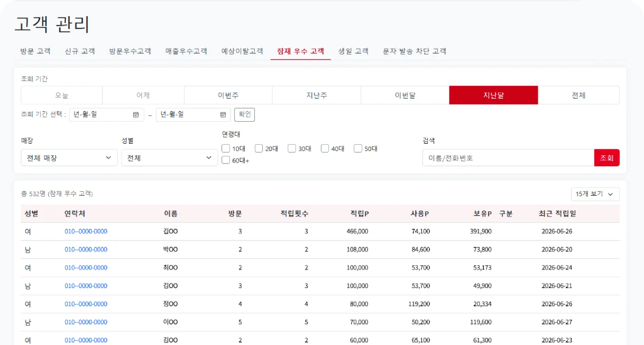Select the 2026-06-20 date cell
The image size is (644, 345).
point(557,250)
